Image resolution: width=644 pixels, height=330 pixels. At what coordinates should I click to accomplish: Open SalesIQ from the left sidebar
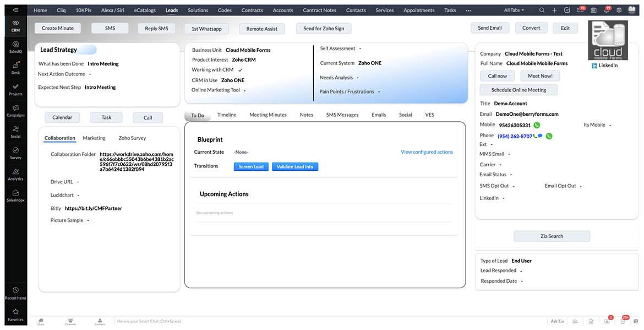click(15, 46)
